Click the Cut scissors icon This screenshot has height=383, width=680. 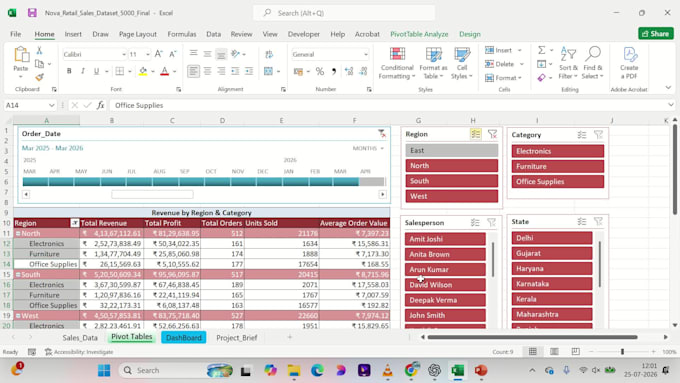[39, 51]
